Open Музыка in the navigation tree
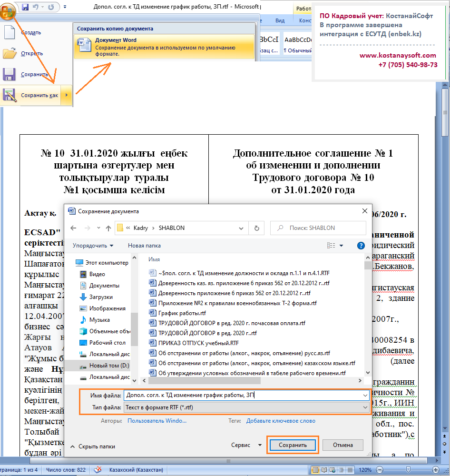This screenshot has height=476, width=450. point(95,320)
